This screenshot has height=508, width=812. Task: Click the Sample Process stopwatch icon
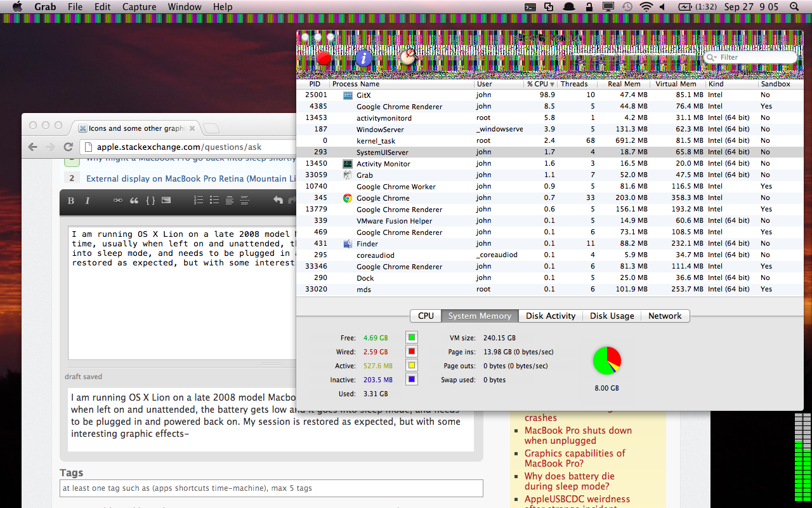click(x=409, y=57)
